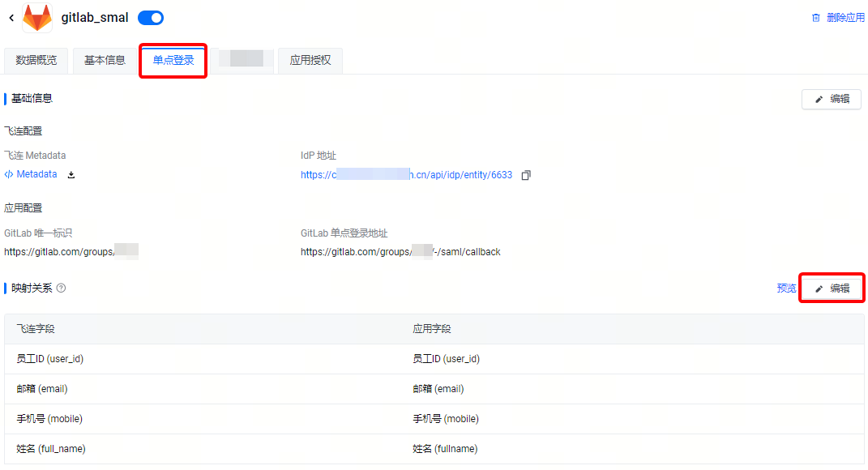Screen dimensions: 868x470
Task: Go back using the left chevron arrow
Action: click(x=11, y=19)
